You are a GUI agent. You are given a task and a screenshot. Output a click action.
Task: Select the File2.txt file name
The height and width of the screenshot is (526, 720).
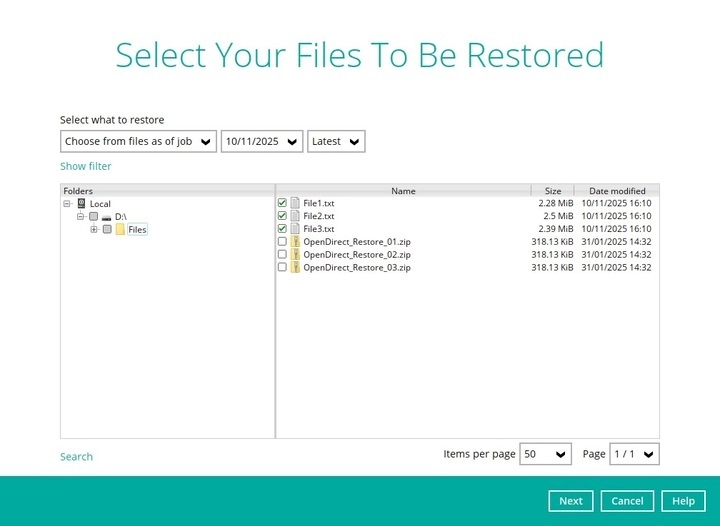(x=319, y=216)
